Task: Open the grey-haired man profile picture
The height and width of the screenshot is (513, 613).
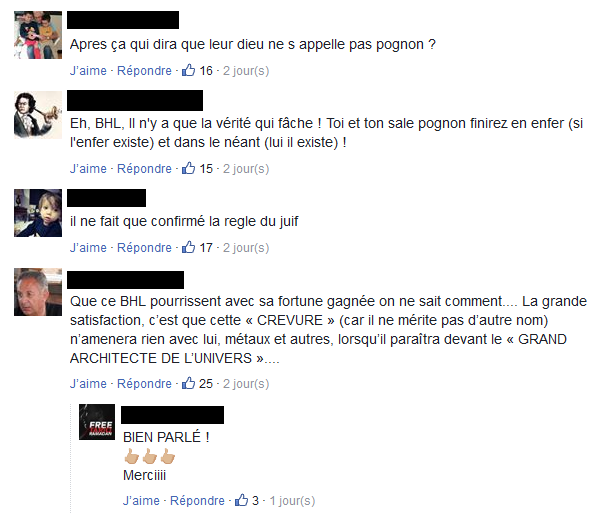Action: pos(38,292)
